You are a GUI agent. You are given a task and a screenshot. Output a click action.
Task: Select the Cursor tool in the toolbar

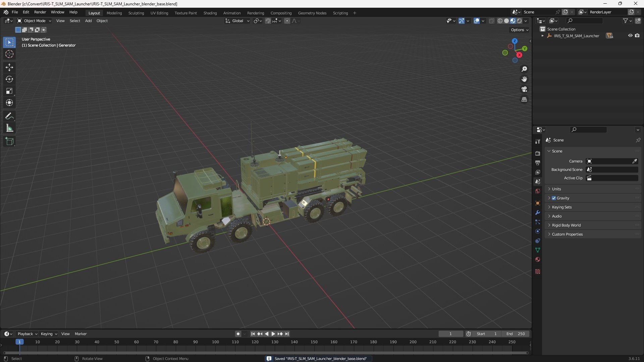(9, 54)
